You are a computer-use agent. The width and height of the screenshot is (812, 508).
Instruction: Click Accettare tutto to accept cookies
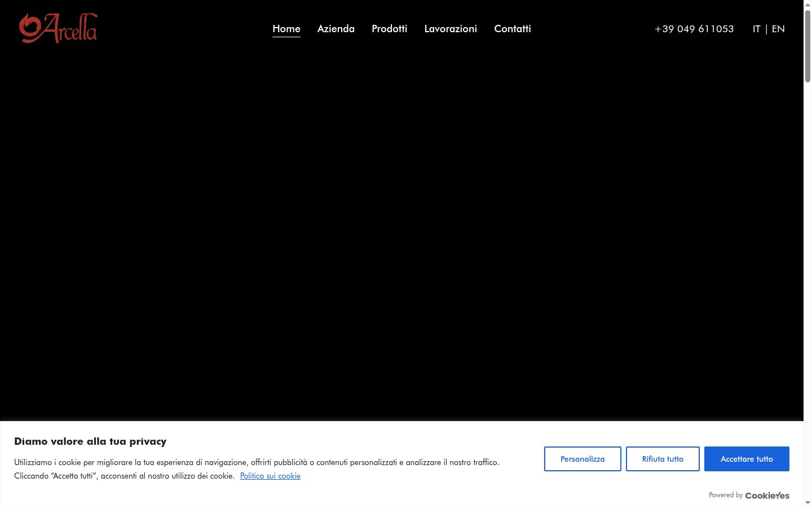747,459
